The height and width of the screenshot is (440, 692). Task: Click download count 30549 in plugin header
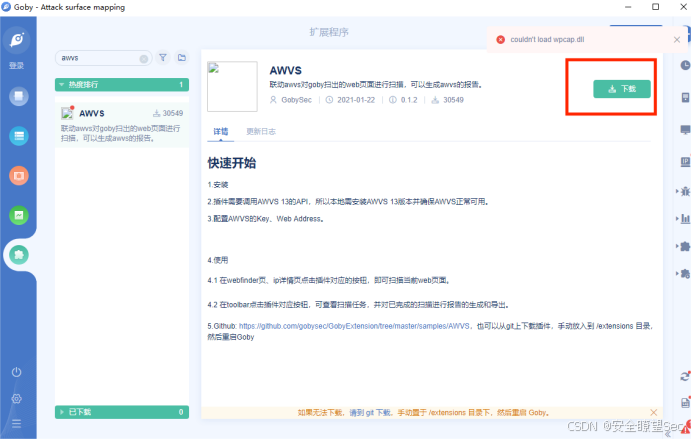pyautogui.click(x=453, y=100)
